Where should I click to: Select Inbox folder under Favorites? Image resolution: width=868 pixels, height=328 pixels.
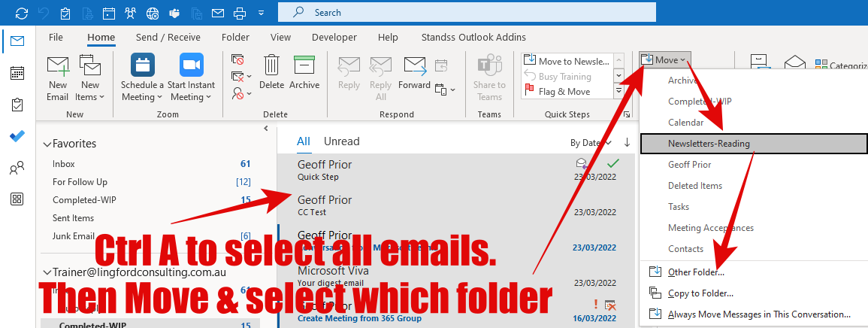pos(64,163)
